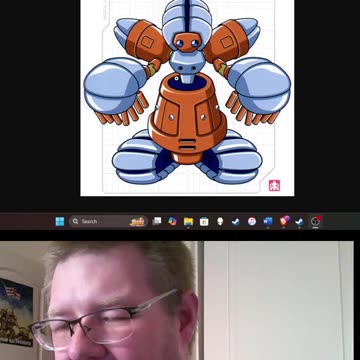
Task: Open Brave browser from taskbar
Action: [x=284, y=221]
